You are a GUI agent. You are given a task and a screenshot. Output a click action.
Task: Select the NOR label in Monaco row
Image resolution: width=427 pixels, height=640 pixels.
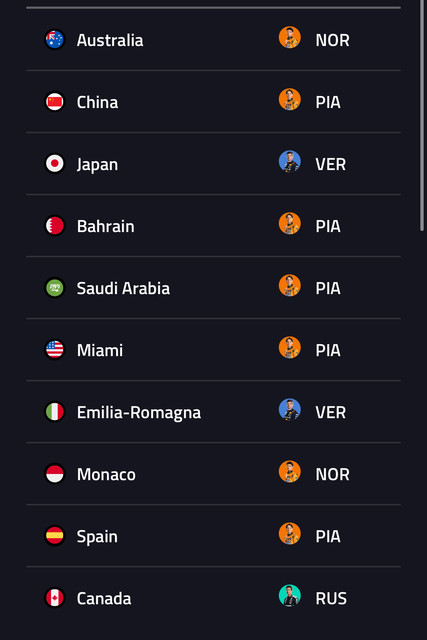click(x=332, y=474)
